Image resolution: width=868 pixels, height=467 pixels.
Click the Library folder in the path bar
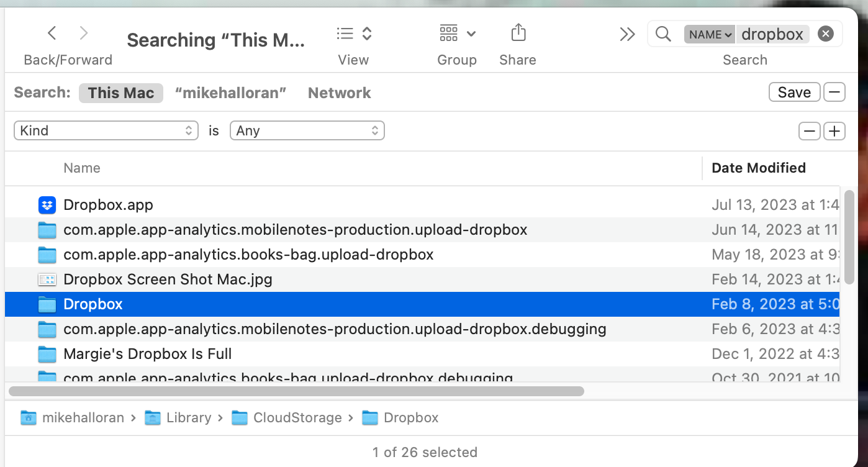[178, 418]
